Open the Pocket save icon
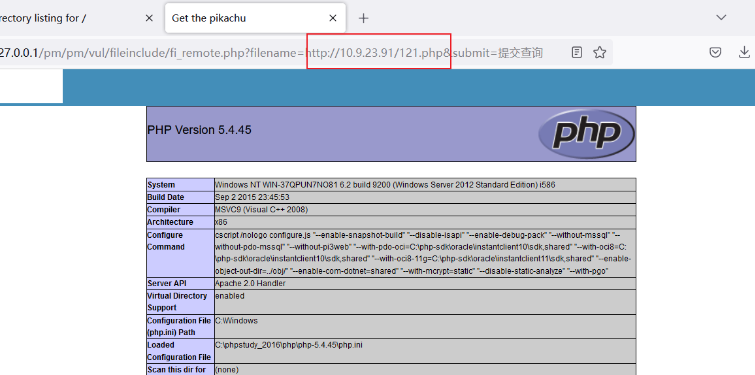This screenshot has width=755, height=375. click(716, 52)
